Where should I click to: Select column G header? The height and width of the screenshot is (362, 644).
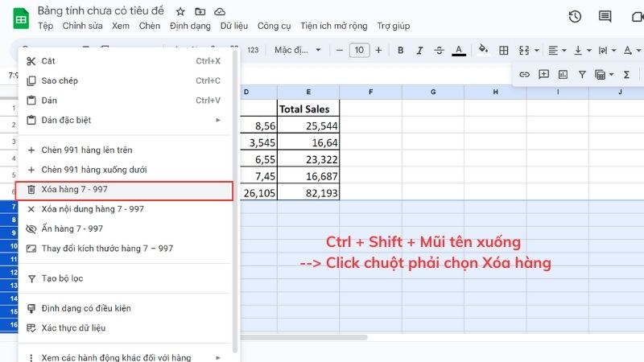(433, 92)
